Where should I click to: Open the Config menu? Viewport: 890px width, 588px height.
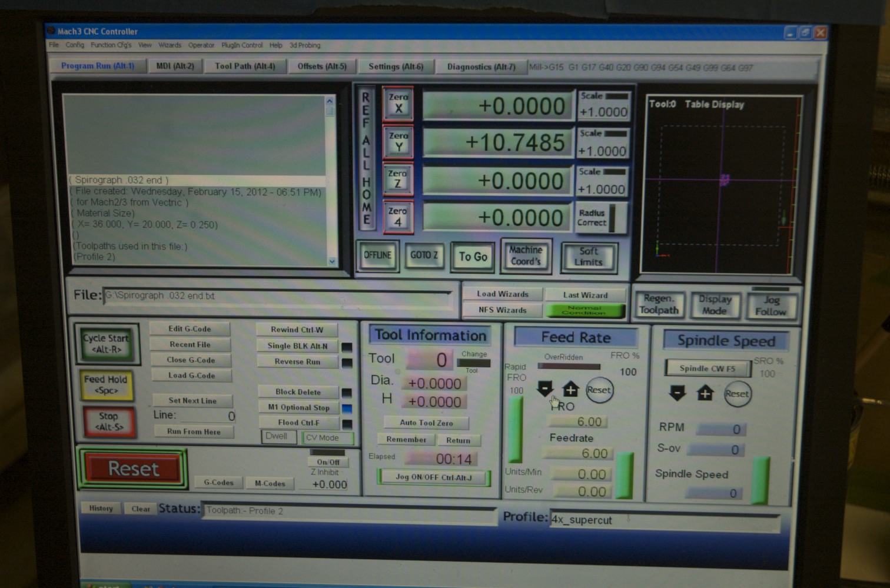click(x=75, y=45)
